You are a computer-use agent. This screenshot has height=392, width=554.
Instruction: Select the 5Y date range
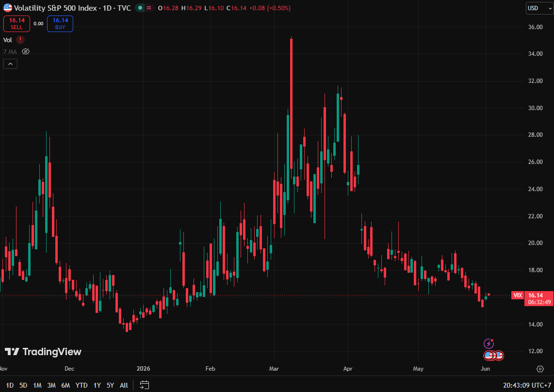pyautogui.click(x=110, y=385)
